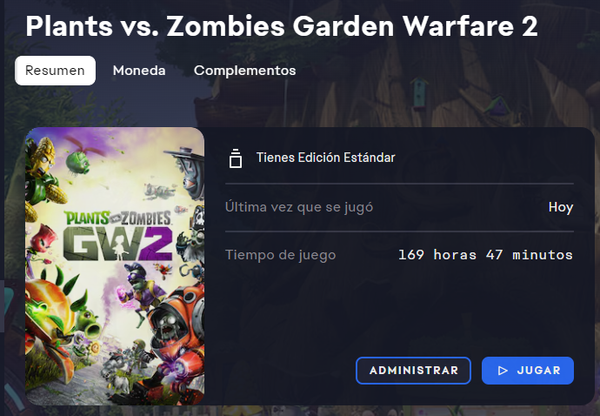This screenshot has height=416, width=600.
Task: Select the Garden Warfare 2 cover art
Action: 115,266
